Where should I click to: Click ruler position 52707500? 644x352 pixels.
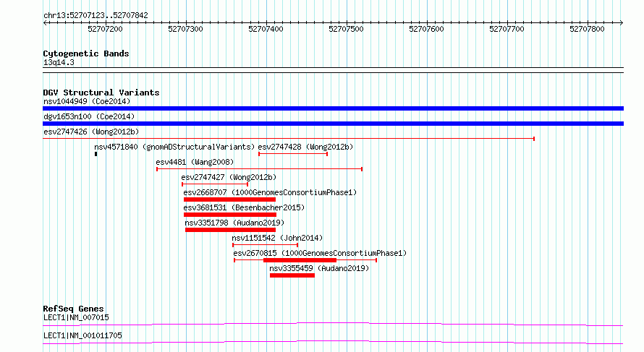click(346, 29)
